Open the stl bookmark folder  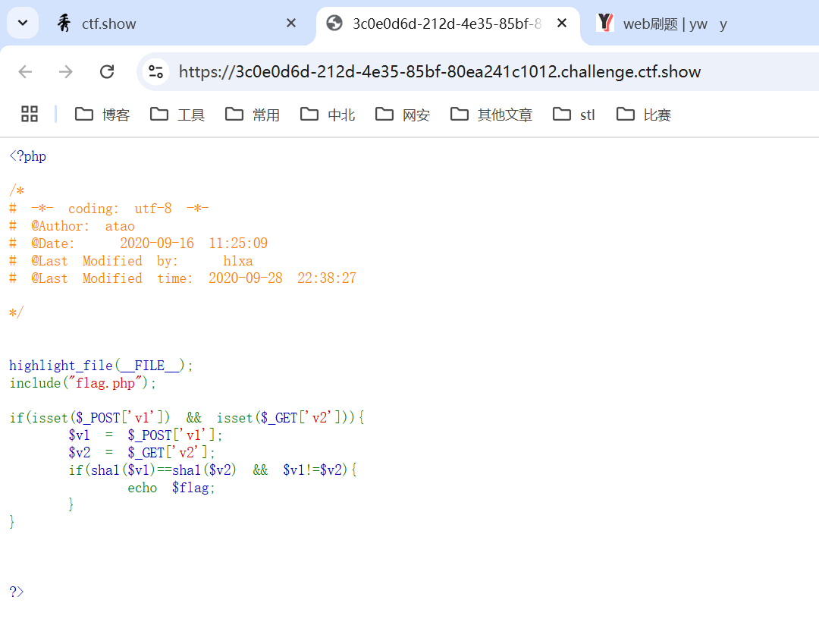pos(573,115)
